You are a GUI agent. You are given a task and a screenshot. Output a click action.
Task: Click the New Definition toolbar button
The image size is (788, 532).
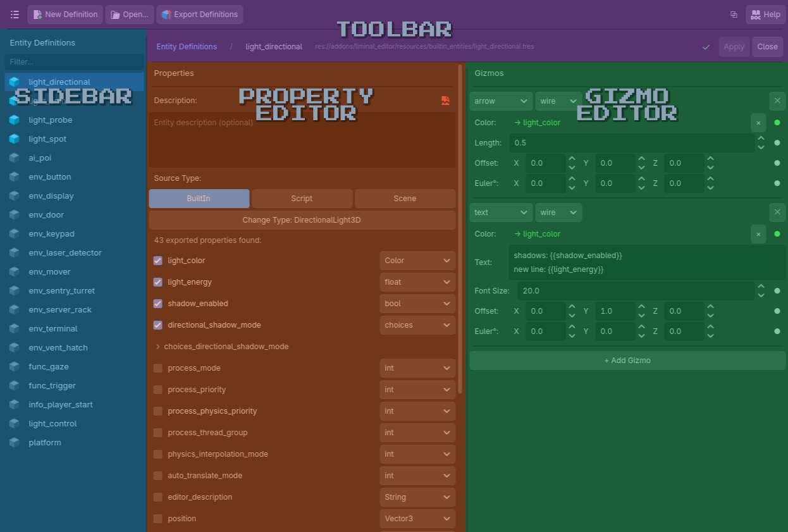[x=65, y=15]
